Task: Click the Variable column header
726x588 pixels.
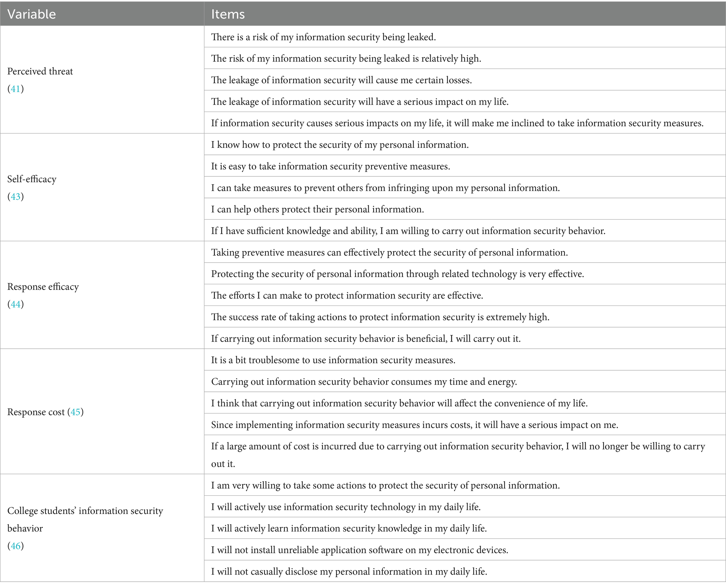Action: pos(32,14)
